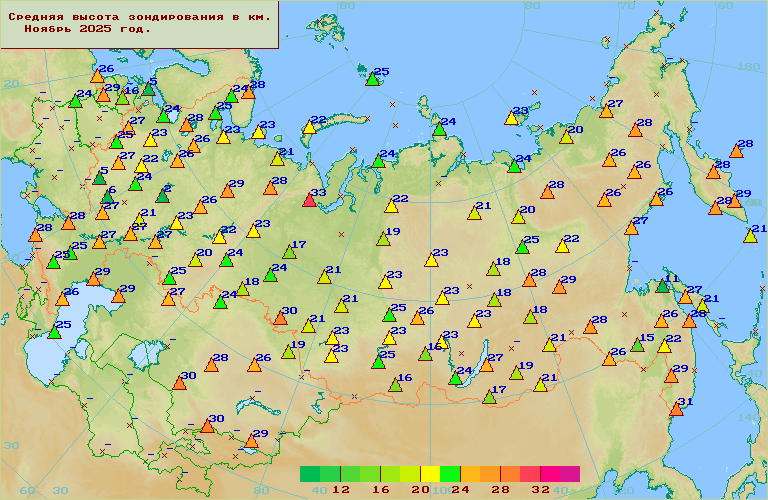The width and height of the screenshot is (768, 500).
Task: Click the darkest green swatch at legend start
Action: (310, 473)
